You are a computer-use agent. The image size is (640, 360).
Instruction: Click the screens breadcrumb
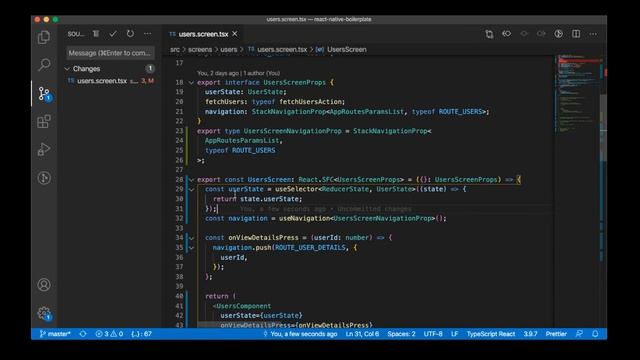coord(200,49)
